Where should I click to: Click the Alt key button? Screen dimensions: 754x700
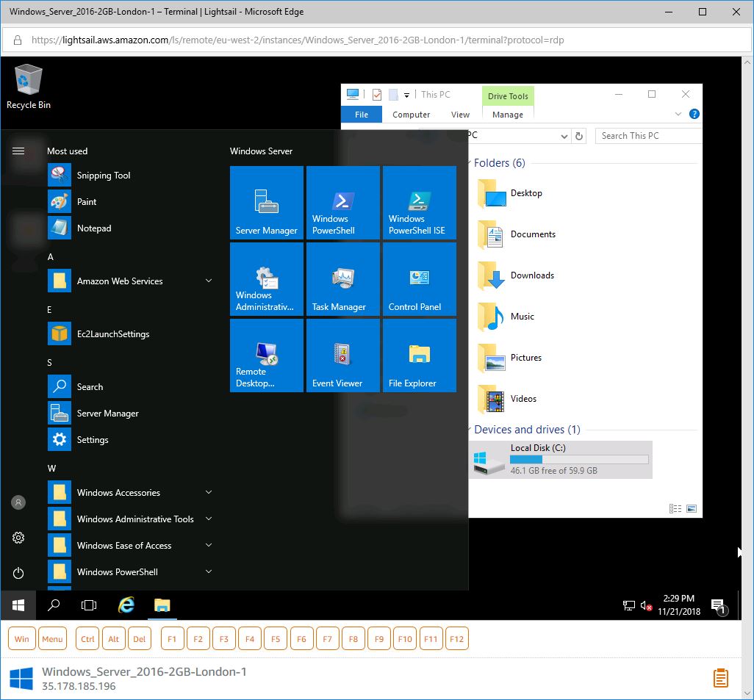tap(113, 639)
